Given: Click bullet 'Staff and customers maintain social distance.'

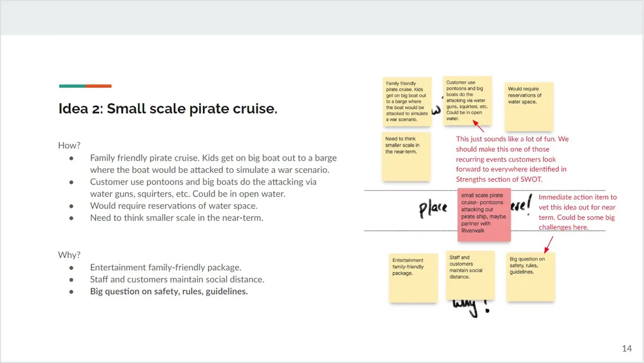Looking at the screenshot, I should [x=177, y=279].
